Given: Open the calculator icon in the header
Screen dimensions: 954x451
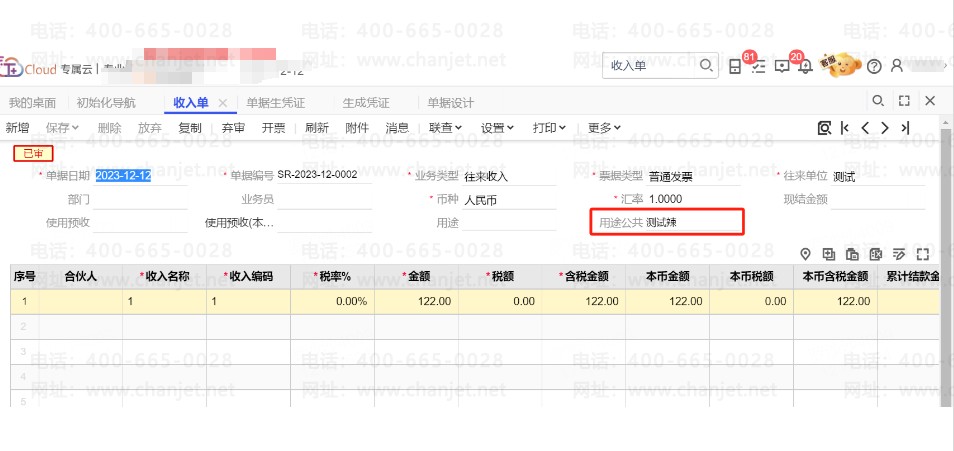Looking at the screenshot, I should [x=735, y=66].
